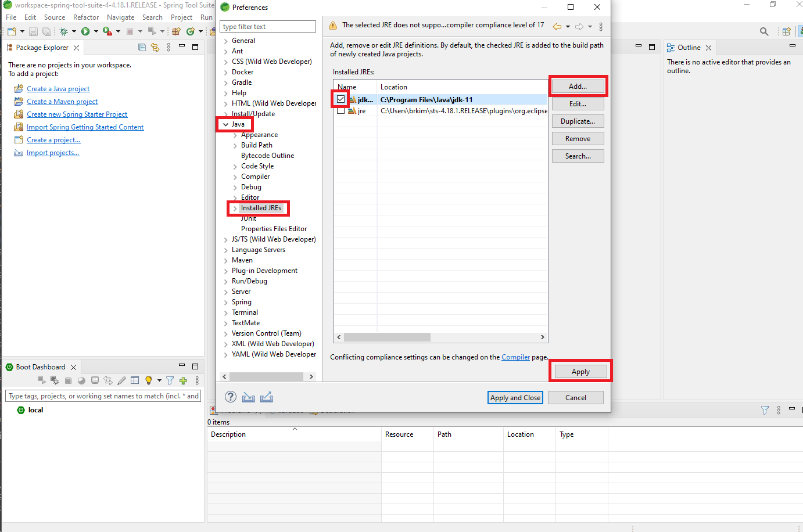The width and height of the screenshot is (803, 532).
Task: Check the jre checkbox in Installed JREs
Action: pos(340,110)
